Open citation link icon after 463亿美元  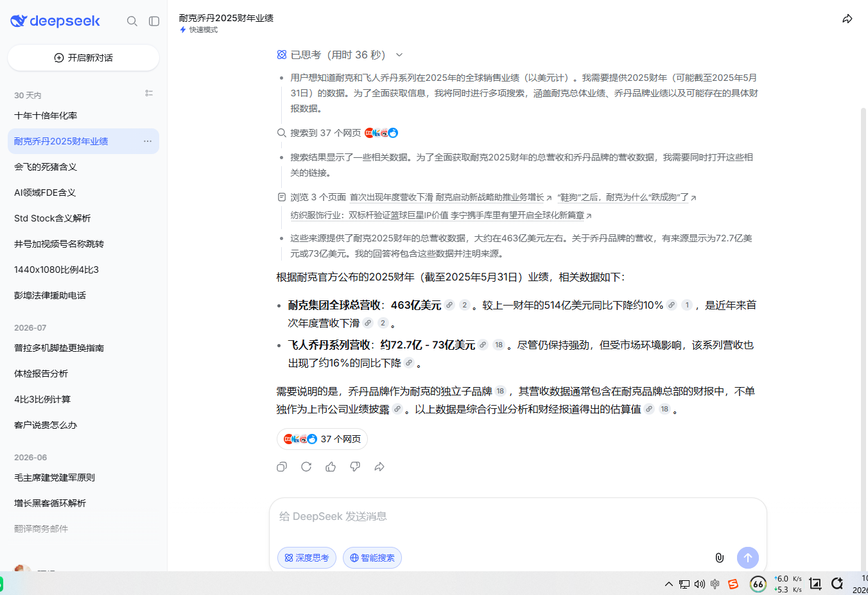tap(449, 305)
